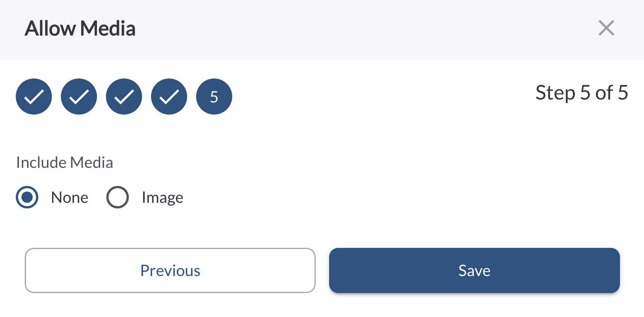The height and width of the screenshot is (317, 644).
Task: Click the "None" option label
Action: point(70,198)
